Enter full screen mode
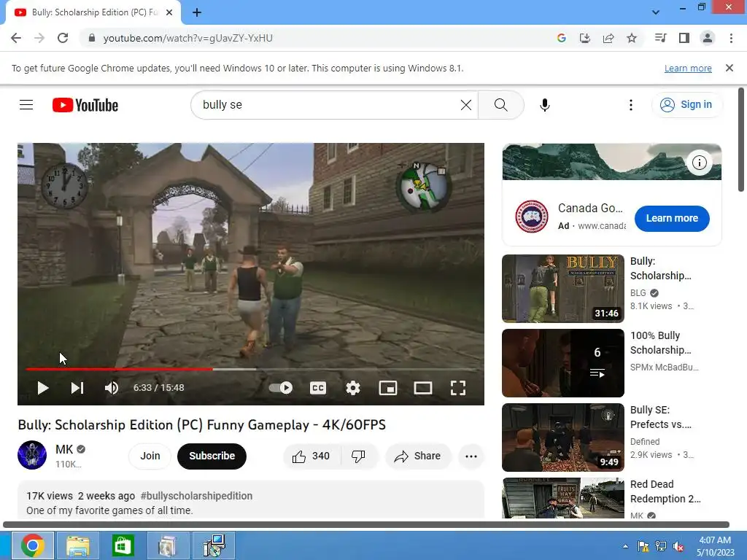Screen dimensions: 747x560 point(458,388)
